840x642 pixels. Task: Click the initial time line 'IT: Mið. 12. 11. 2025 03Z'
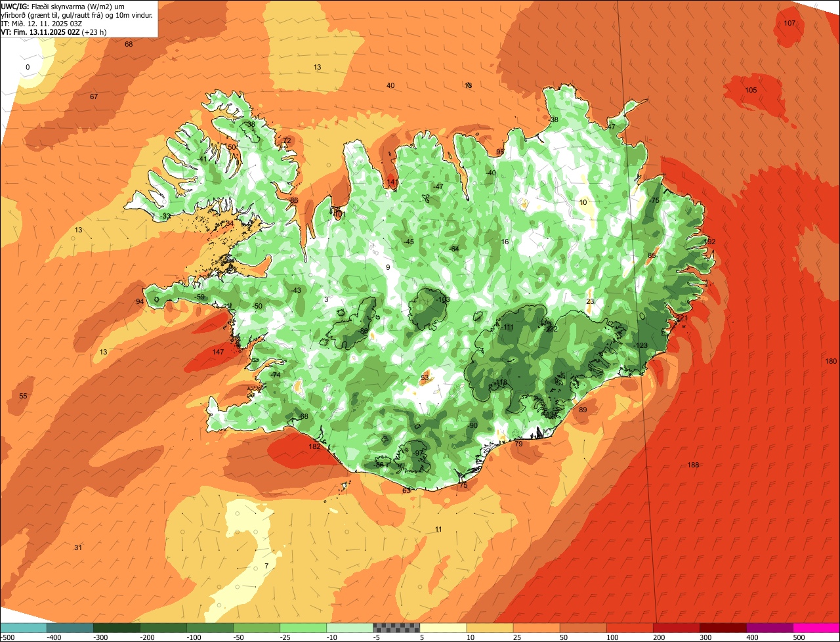(41, 23)
